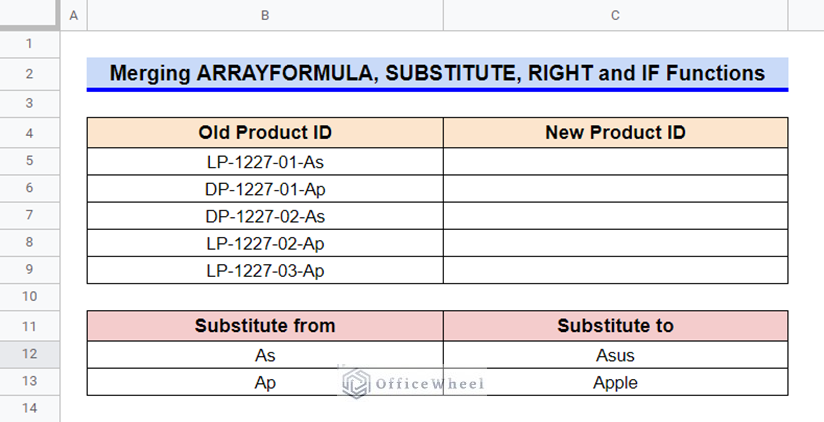Select row 5 header
This screenshot has width=824, height=422.
pos(29,160)
